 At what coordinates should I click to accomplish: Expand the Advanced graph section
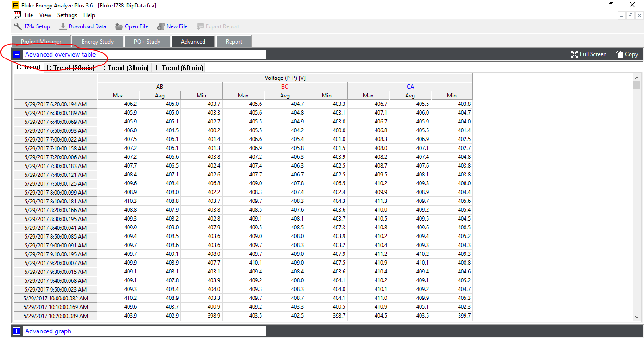[17, 331]
